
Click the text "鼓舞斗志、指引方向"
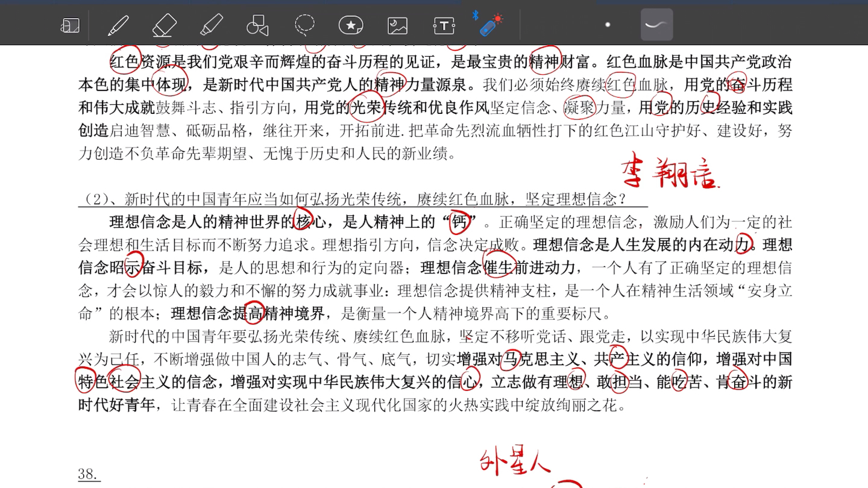(x=225, y=108)
